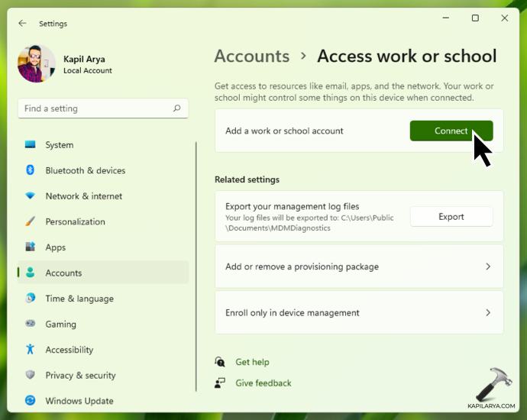Select the Accounts sidebar item
The width and height of the screenshot is (527, 420).
(103, 273)
